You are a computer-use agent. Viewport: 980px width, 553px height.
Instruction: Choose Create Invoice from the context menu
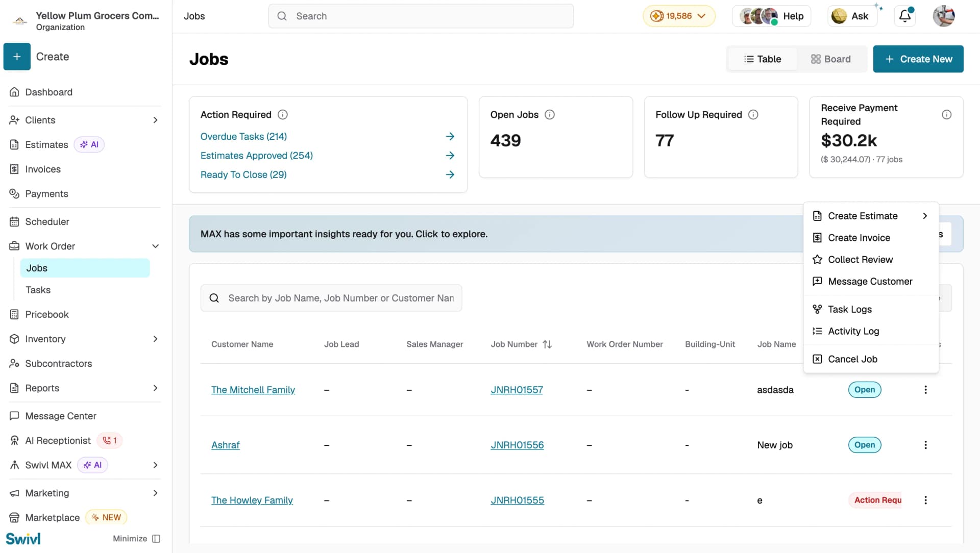[871, 238]
